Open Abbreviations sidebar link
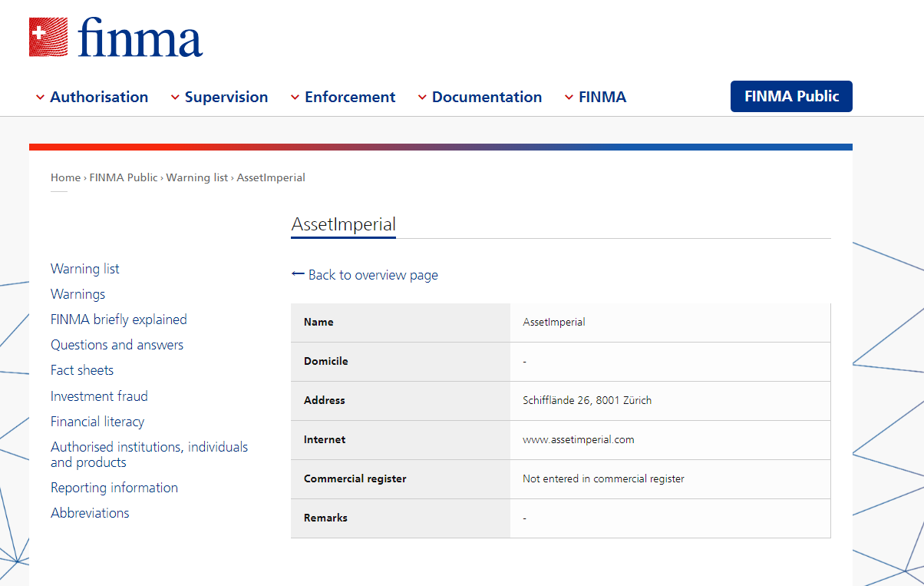The width and height of the screenshot is (924, 586). (90, 513)
